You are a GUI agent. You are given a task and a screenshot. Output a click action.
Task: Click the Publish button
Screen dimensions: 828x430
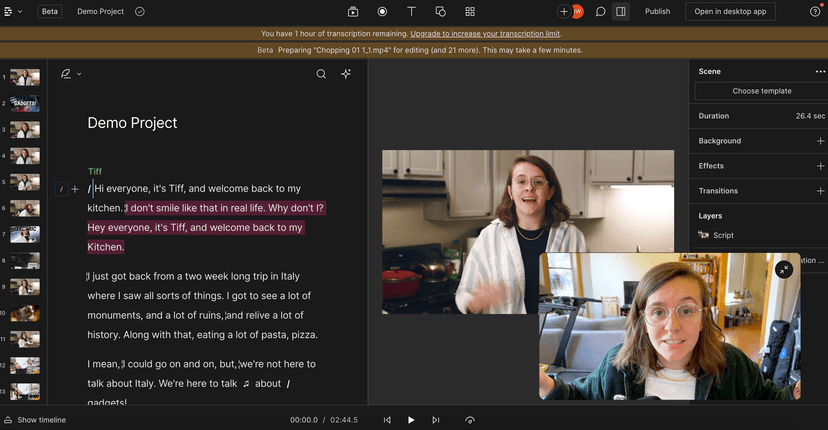coord(657,12)
